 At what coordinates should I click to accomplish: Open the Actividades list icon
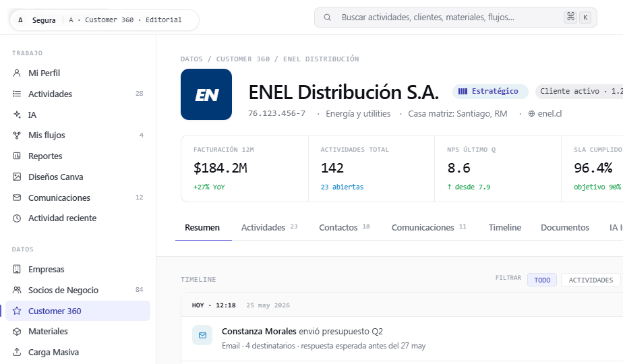(x=17, y=94)
